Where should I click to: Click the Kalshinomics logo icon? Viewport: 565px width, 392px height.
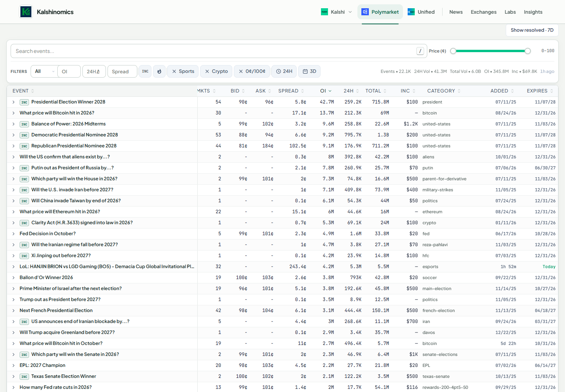click(x=26, y=12)
